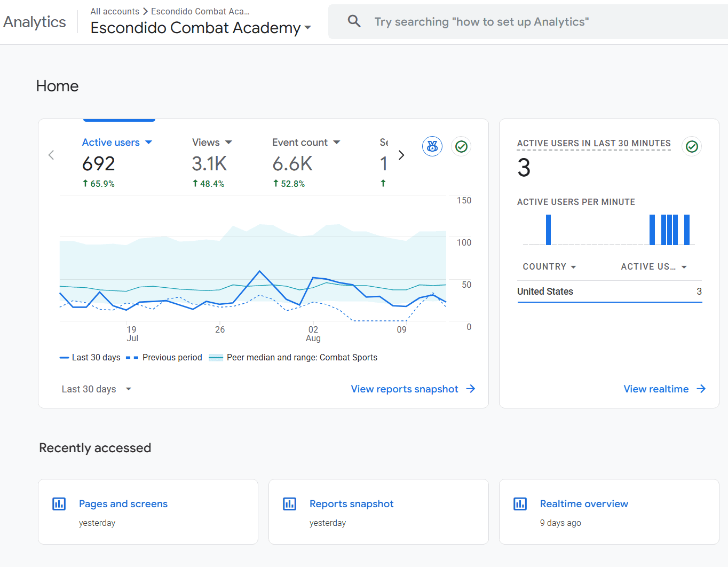Open the ACTIVE US… metric dropdown

654,266
